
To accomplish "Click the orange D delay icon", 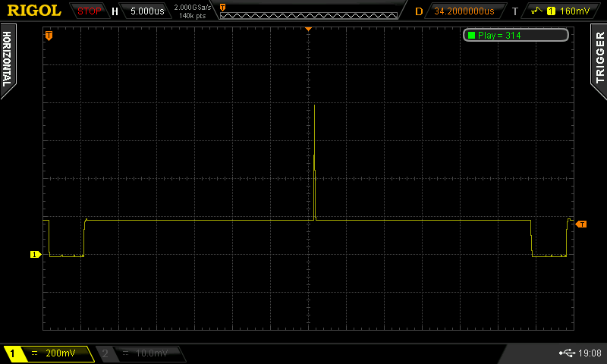I will (419, 11).
